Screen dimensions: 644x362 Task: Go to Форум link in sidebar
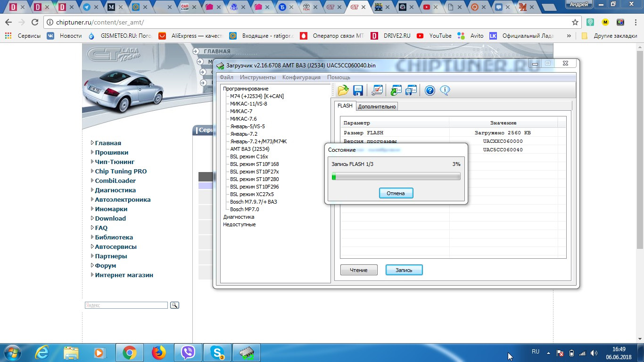point(106,265)
